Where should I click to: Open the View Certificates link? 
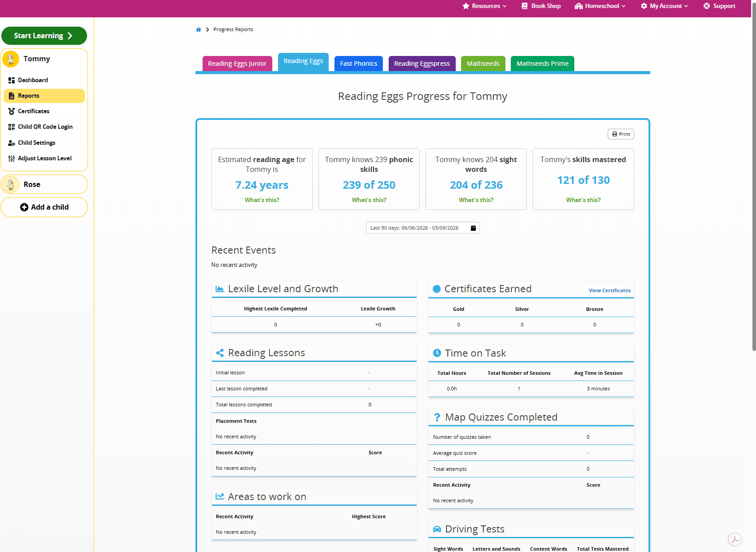coord(610,290)
